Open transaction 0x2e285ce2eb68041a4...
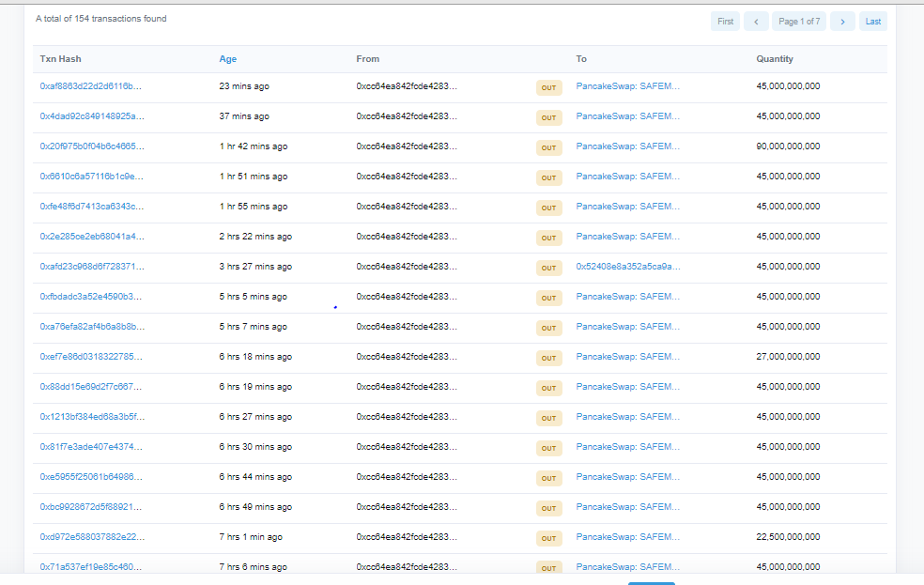The width and height of the screenshot is (924, 585). click(x=92, y=237)
